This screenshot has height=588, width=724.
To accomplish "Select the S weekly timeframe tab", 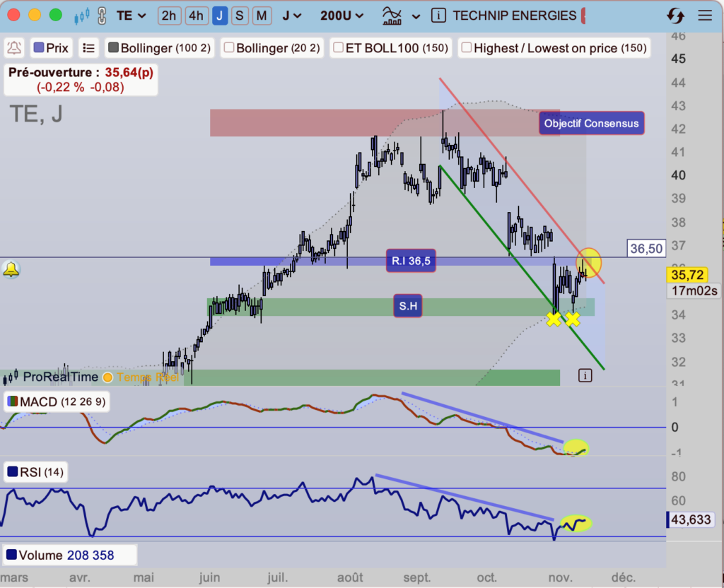I will (x=239, y=16).
